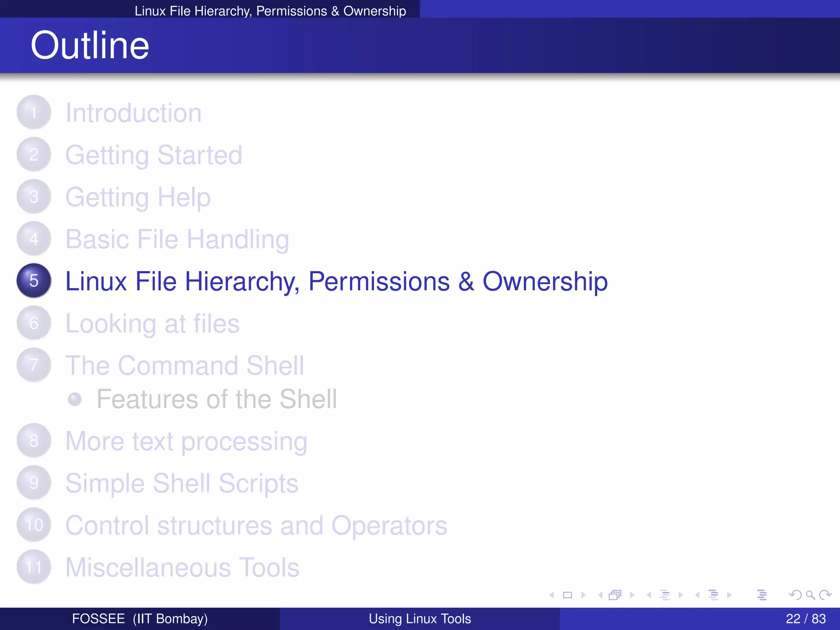Viewport: 840px width, 630px height.
Task: Go to previous frame using left frame arrow
Action: (600, 595)
